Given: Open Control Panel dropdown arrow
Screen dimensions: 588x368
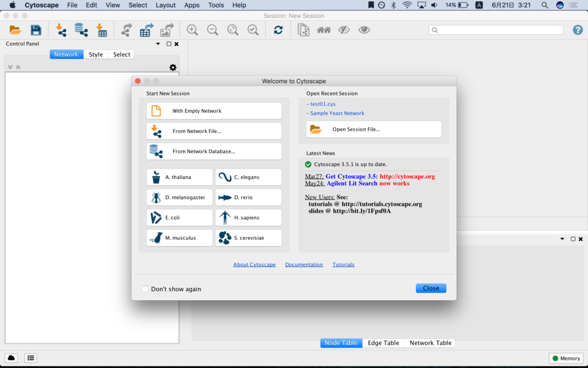Looking at the screenshot, I should click(x=158, y=44).
